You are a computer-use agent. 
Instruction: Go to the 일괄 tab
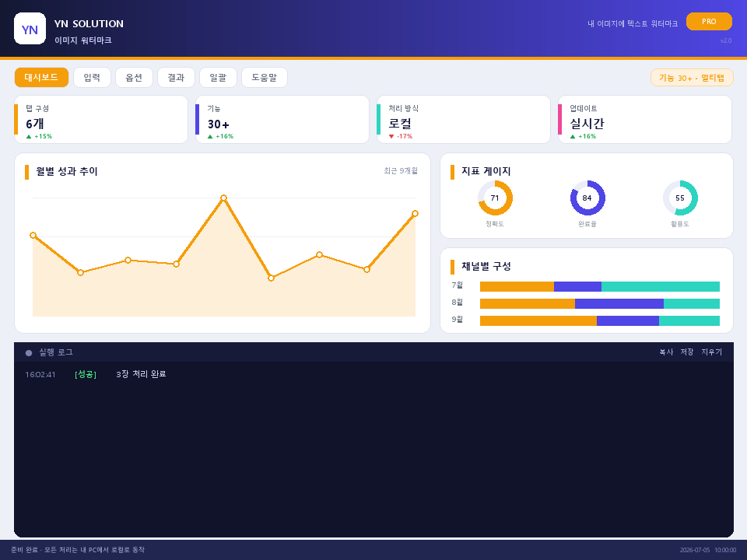[218, 78]
